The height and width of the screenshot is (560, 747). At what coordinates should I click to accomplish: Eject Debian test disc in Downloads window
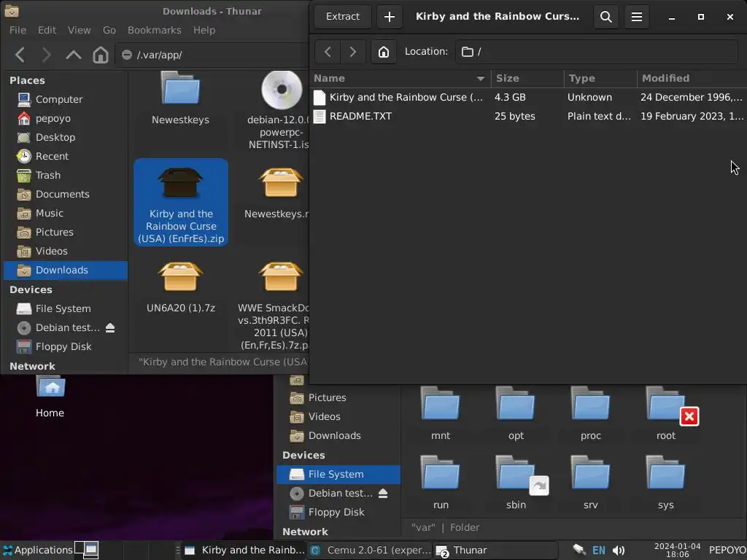click(x=110, y=327)
